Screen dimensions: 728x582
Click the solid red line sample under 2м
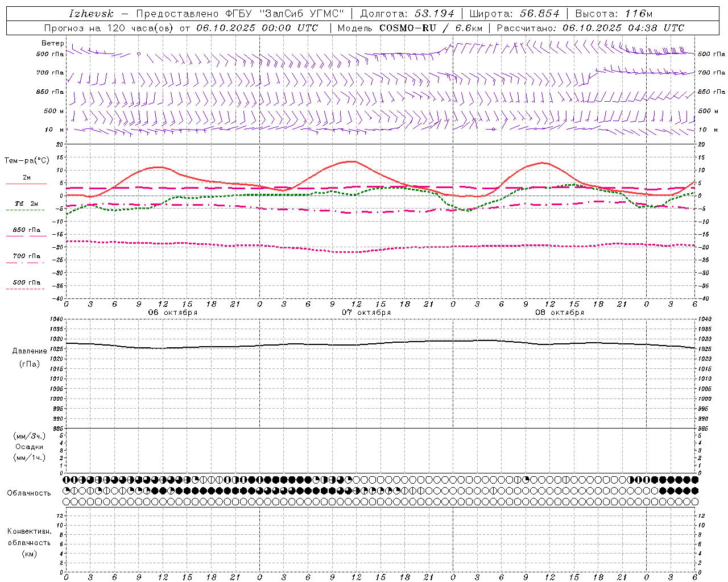pos(26,184)
